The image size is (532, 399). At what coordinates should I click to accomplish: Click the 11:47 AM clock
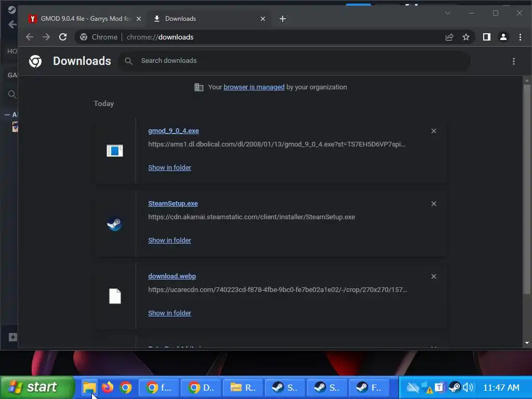(501, 388)
